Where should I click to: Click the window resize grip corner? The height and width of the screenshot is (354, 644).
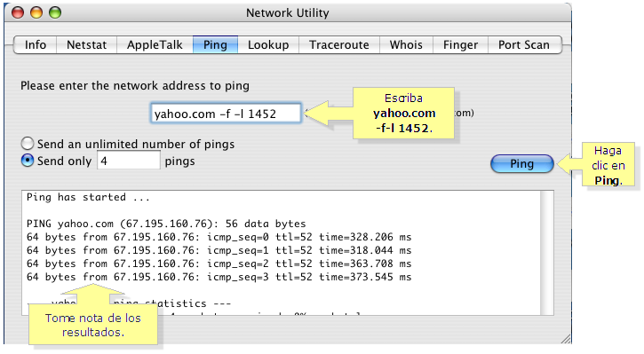(566, 339)
